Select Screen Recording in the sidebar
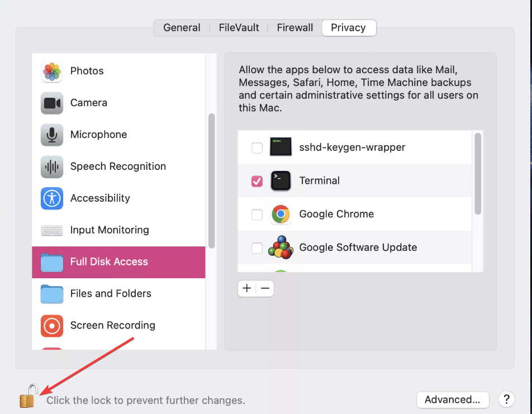The image size is (532, 414). tap(112, 325)
